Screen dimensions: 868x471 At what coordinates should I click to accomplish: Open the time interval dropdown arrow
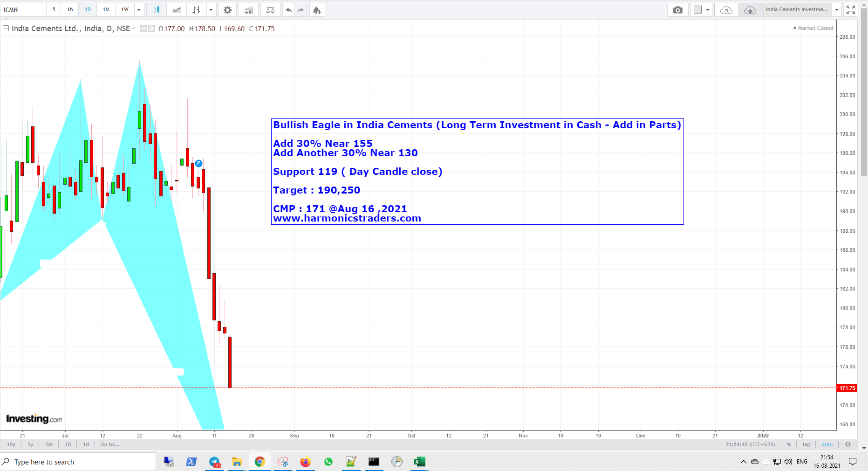click(x=139, y=10)
